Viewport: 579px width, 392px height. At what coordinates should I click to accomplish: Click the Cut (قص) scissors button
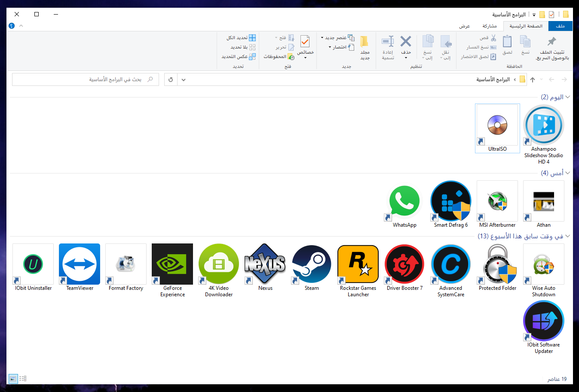click(x=488, y=38)
